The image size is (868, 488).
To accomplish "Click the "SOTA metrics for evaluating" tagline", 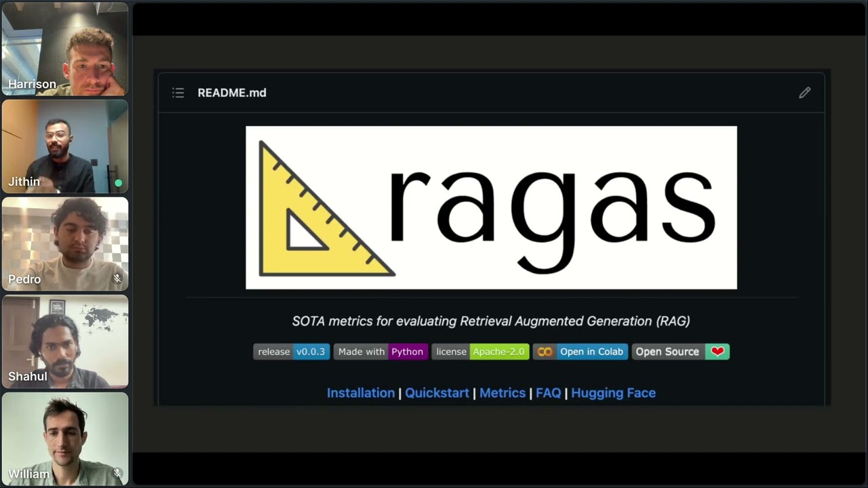I will 491,321.
